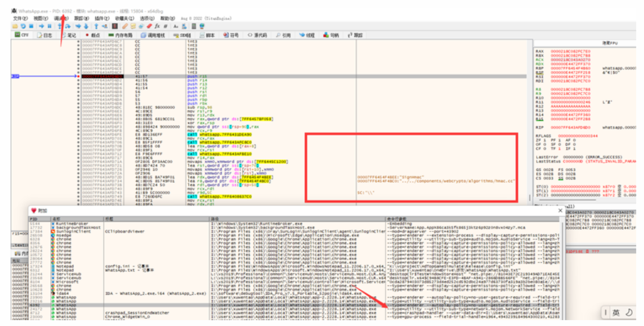Click the fx Functions toolbar icon
This screenshot has height=326, width=644.
pos(157,26)
